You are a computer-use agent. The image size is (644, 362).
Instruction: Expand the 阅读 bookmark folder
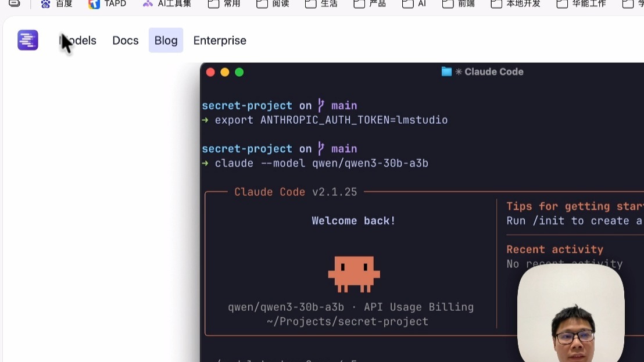point(273,3)
